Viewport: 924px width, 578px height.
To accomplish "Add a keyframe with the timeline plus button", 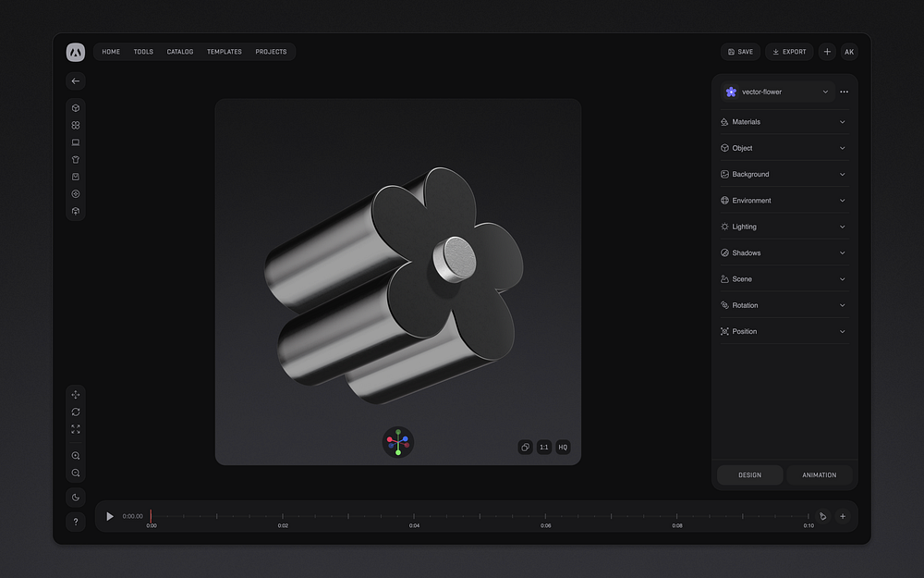I will point(843,516).
